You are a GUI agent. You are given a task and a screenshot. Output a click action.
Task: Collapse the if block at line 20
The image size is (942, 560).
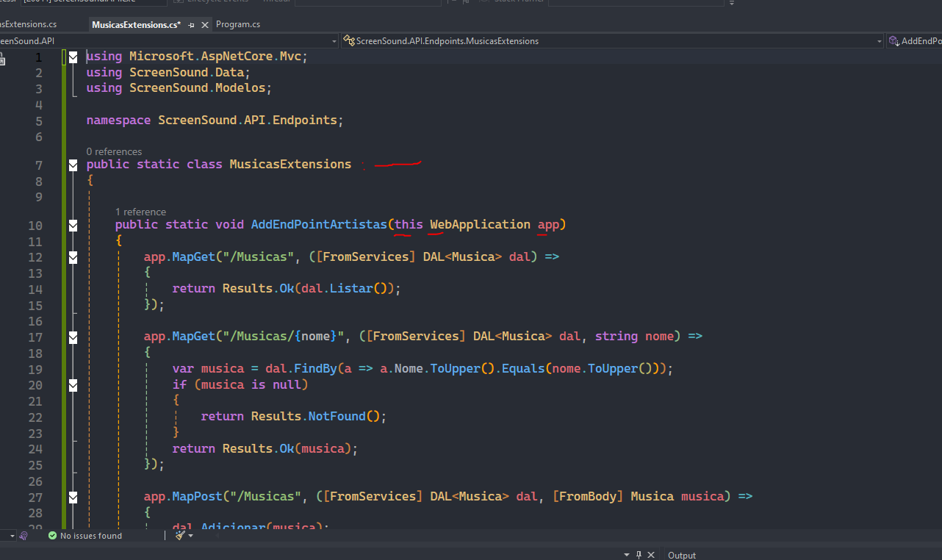coord(73,384)
